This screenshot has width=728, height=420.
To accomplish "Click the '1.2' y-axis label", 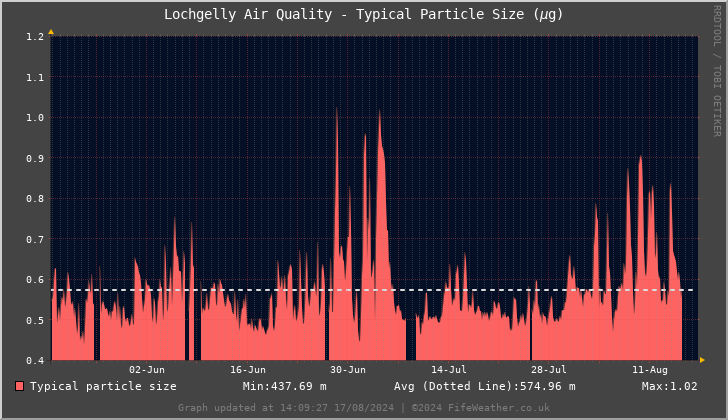I will click(35, 37).
